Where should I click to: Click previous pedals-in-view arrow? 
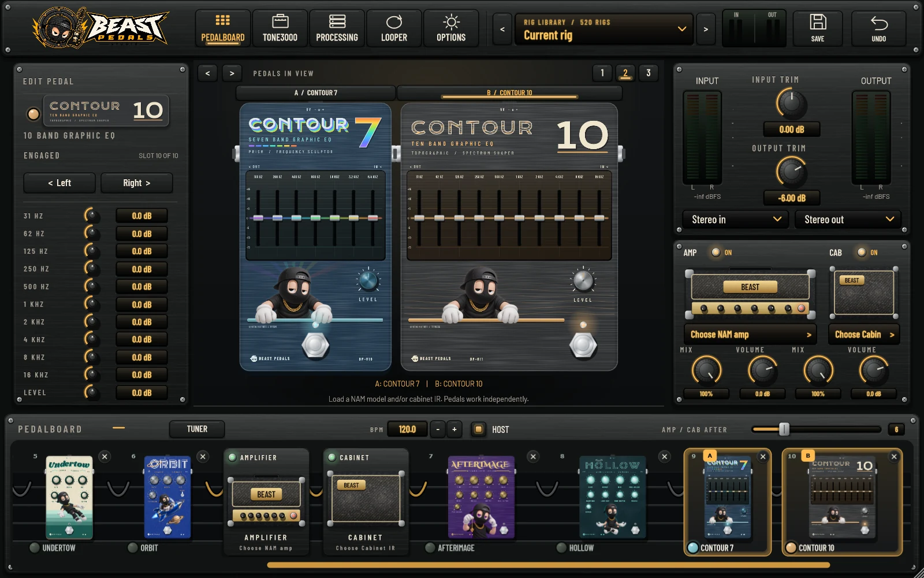(207, 73)
